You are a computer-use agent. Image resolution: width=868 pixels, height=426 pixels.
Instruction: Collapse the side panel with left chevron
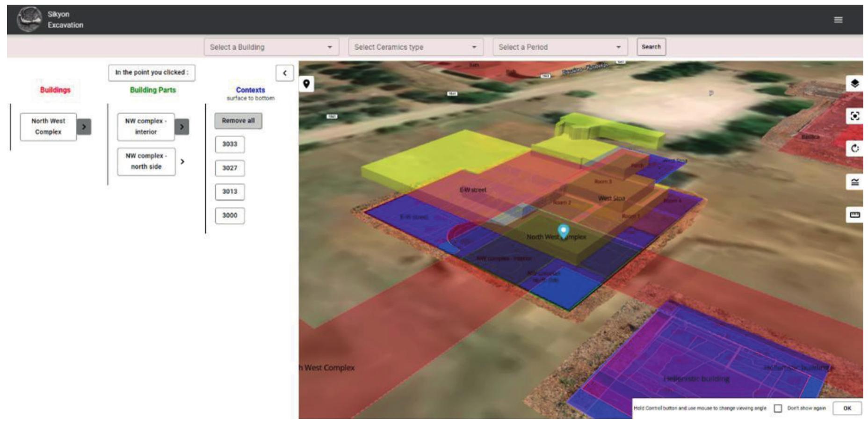tap(284, 73)
